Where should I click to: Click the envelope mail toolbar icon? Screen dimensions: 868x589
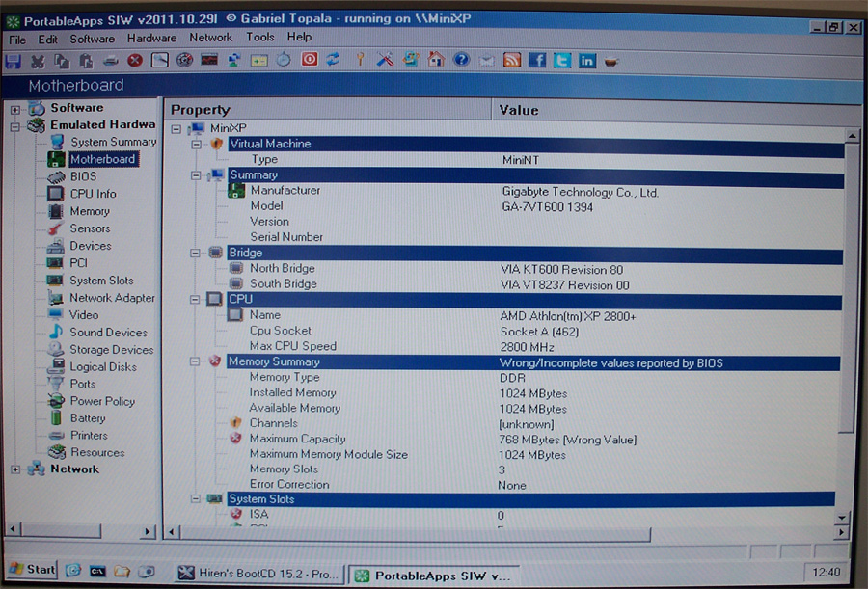[487, 61]
